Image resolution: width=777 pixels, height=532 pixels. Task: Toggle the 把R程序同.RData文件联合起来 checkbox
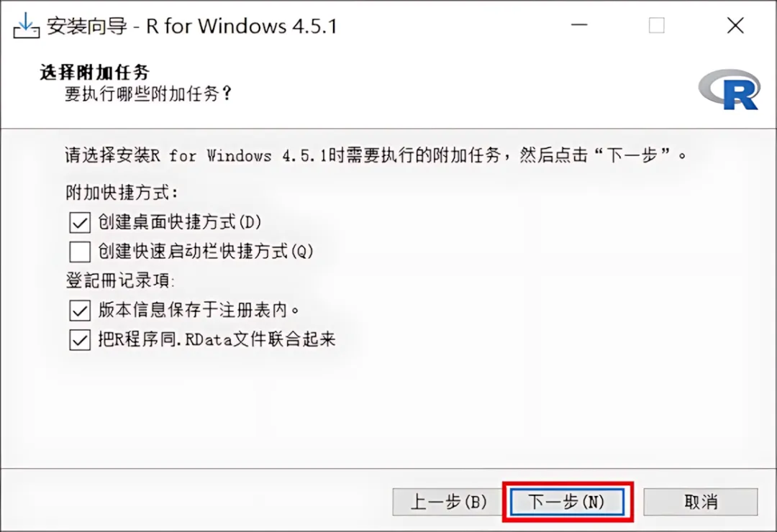[x=80, y=340]
